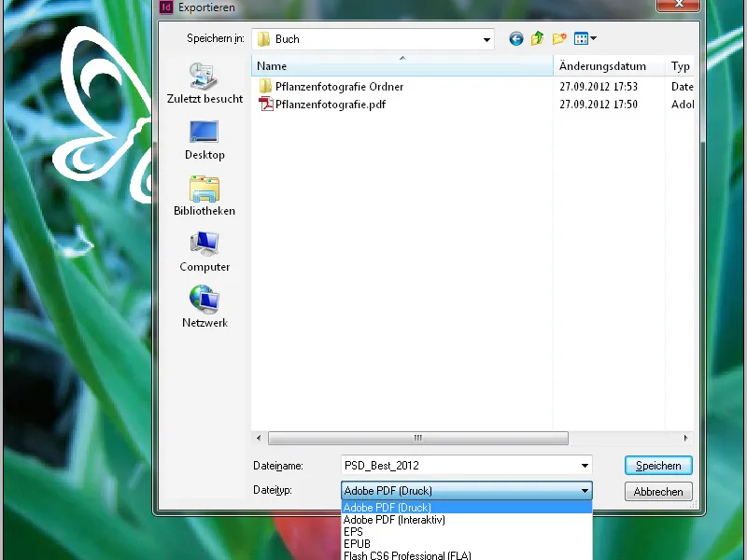747x560 pixels.
Task: Click date 27.09.2012 17:53
Action: click(599, 87)
